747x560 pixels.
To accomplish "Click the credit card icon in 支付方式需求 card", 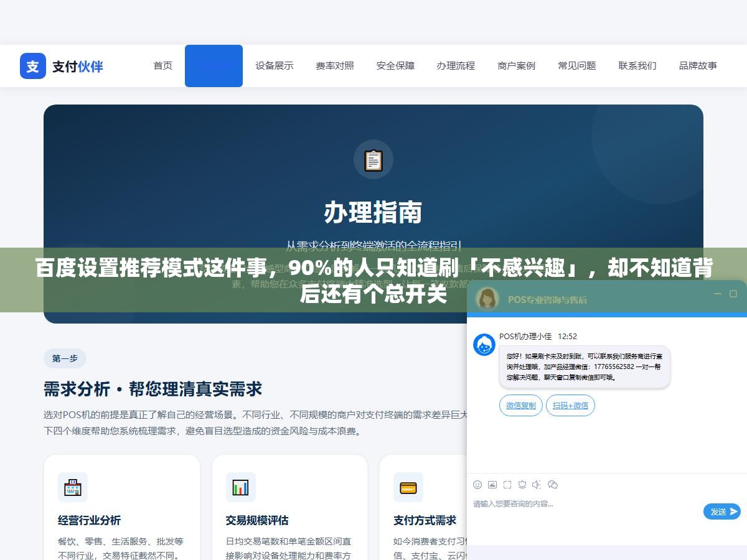I will click(x=408, y=487).
